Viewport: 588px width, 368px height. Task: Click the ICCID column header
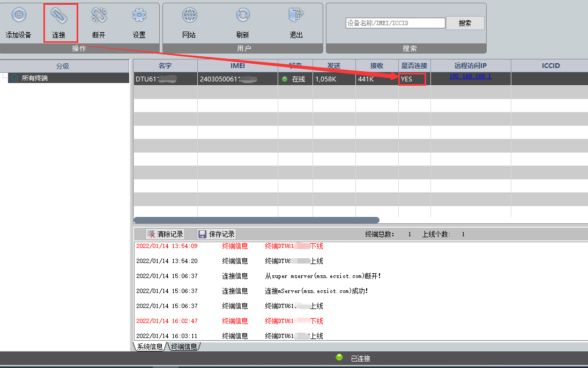click(550, 65)
